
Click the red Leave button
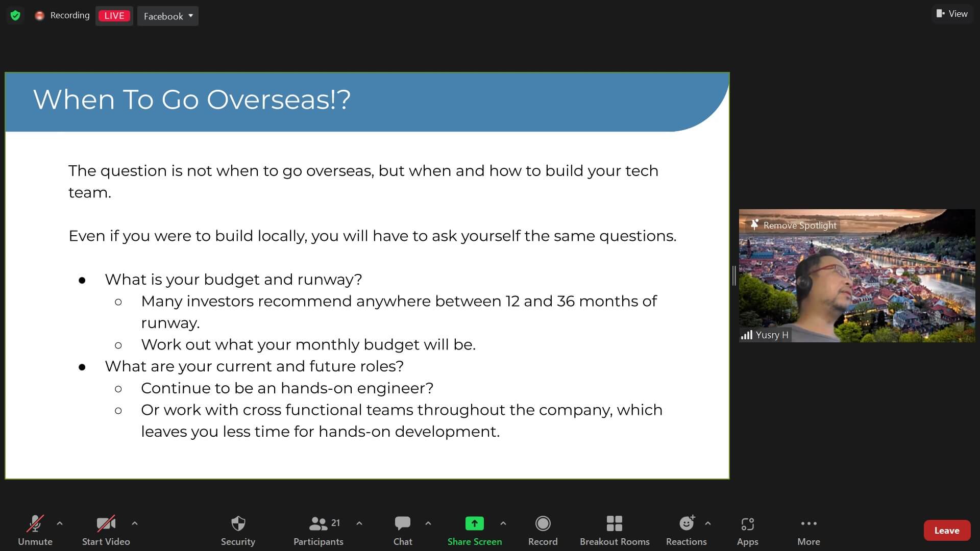tap(946, 530)
